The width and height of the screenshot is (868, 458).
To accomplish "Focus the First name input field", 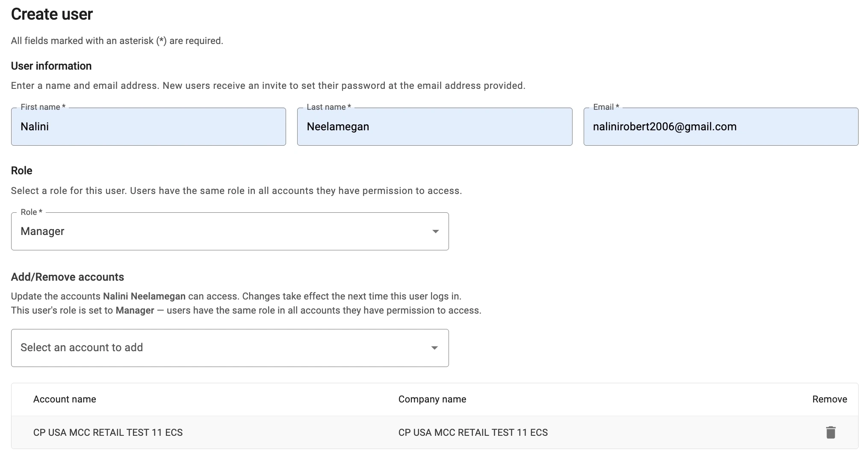I will (148, 127).
